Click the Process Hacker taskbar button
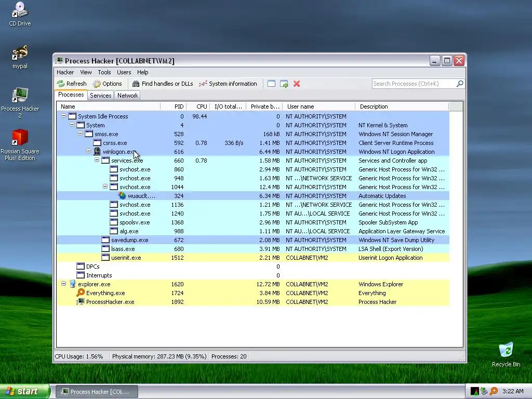 pos(96,392)
